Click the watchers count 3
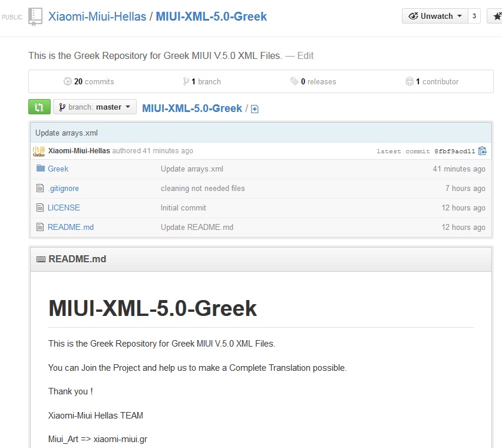Viewport: 502px width, 448px height. [x=475, y=17]
